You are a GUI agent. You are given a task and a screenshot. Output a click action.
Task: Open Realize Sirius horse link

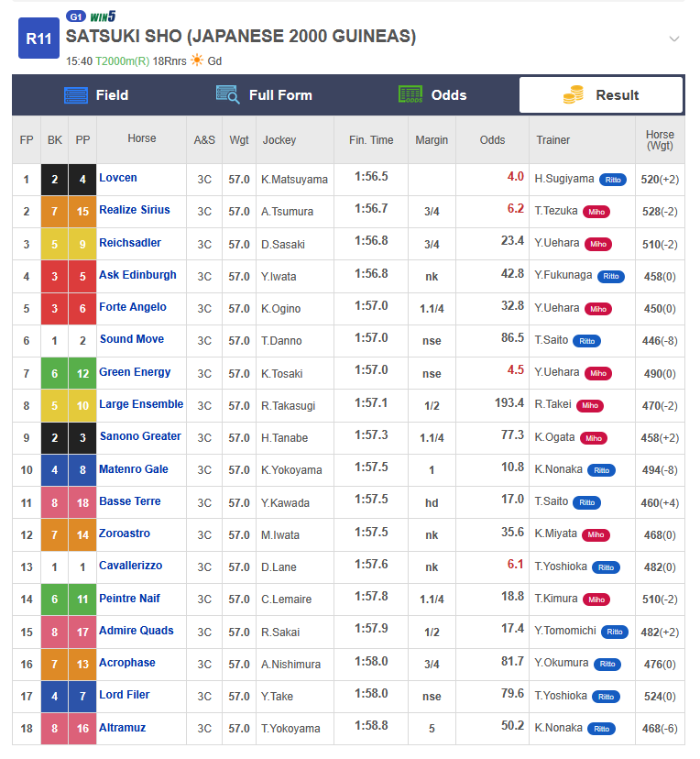[135, 210]
